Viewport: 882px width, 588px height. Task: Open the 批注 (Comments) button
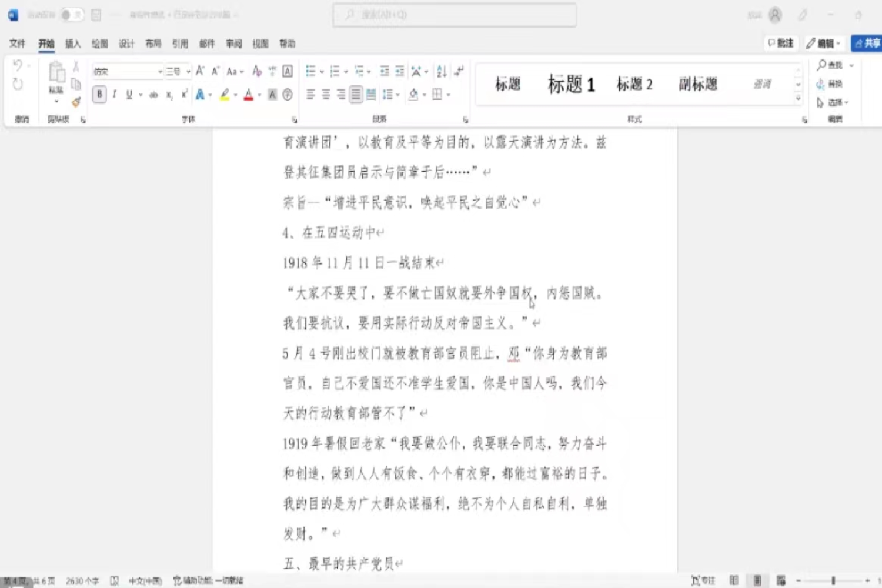[781, 44]
